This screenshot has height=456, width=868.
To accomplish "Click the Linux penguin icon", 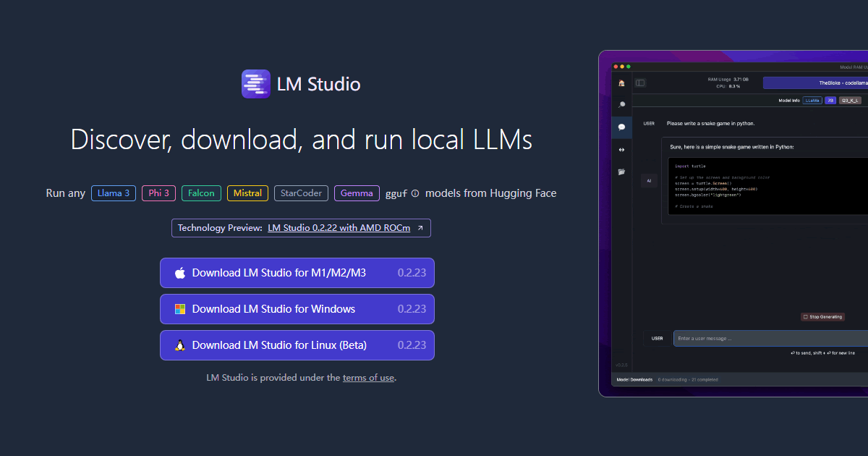I will [x=180, y=345].
